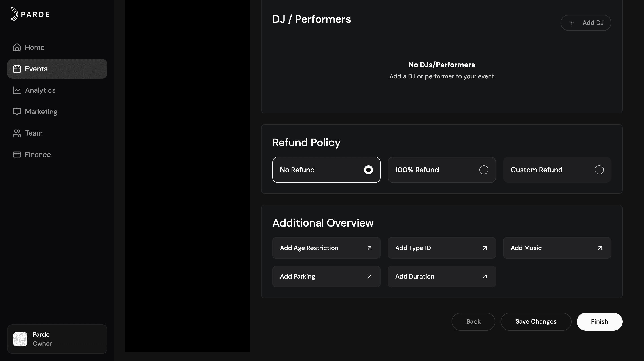Click the Events calendar icon
The height and width of the screenshot is (361, 644).
tap(17, 69)
